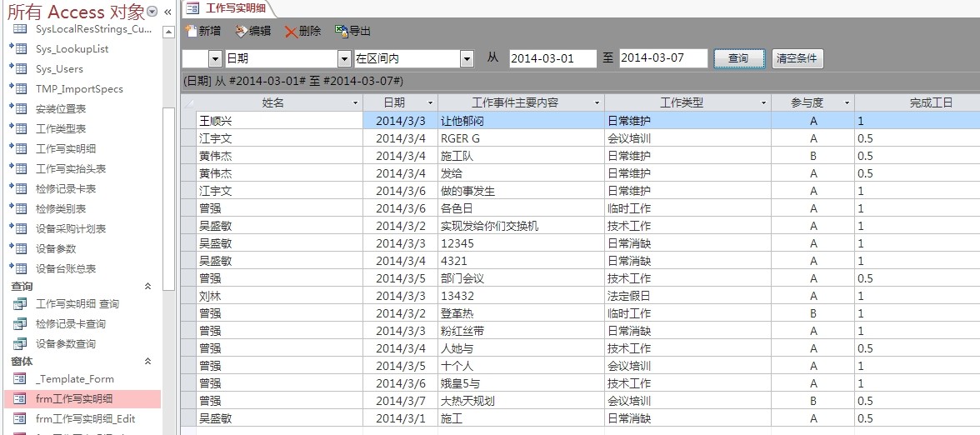
Task: Click the cell 粉红丝带
Action: coord(522,331)
